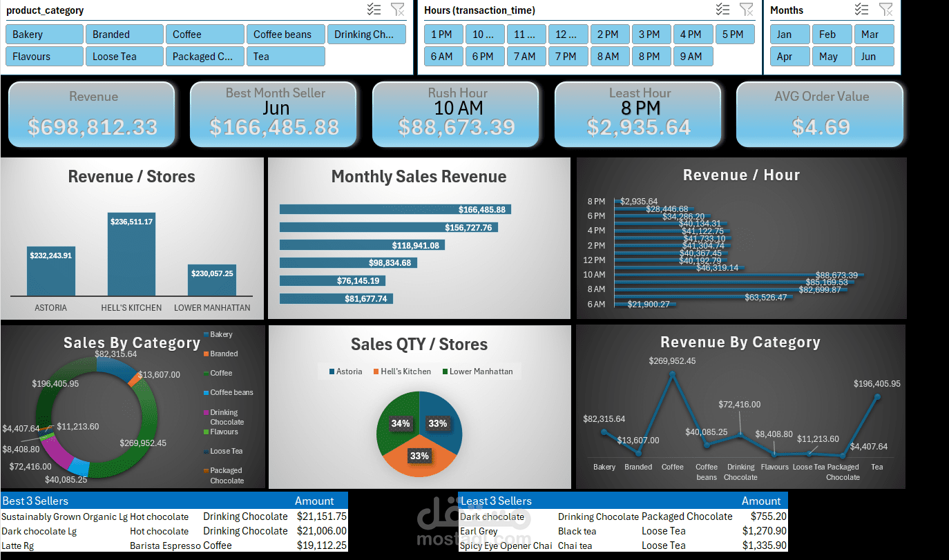Screen dimensions: 949x560
Task: Select the Flavours slicer button
Action: click(x=44, y=57)
